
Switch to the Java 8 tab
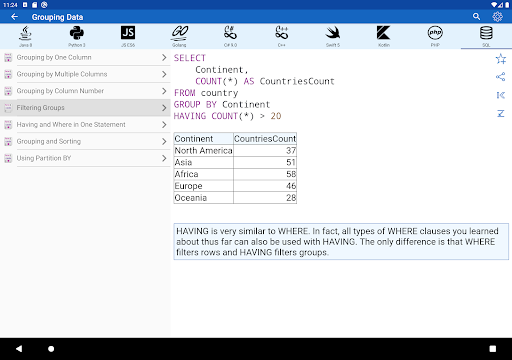26,36
